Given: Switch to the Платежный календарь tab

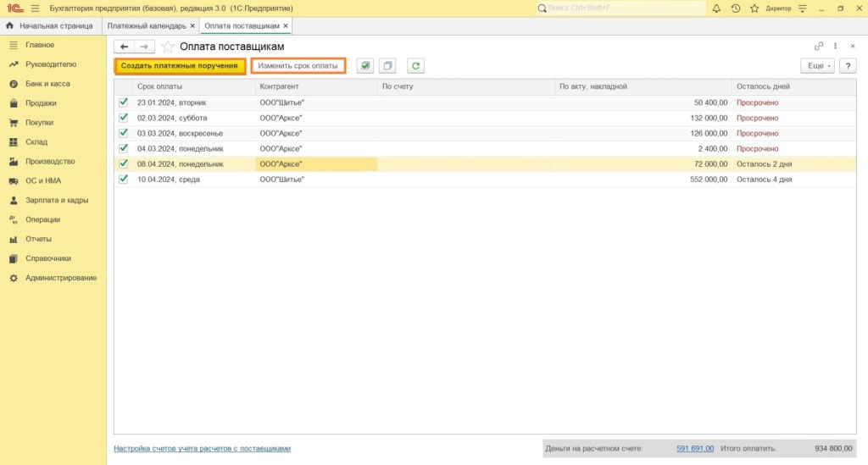Looking at the screenshot, I should (147, 26).
